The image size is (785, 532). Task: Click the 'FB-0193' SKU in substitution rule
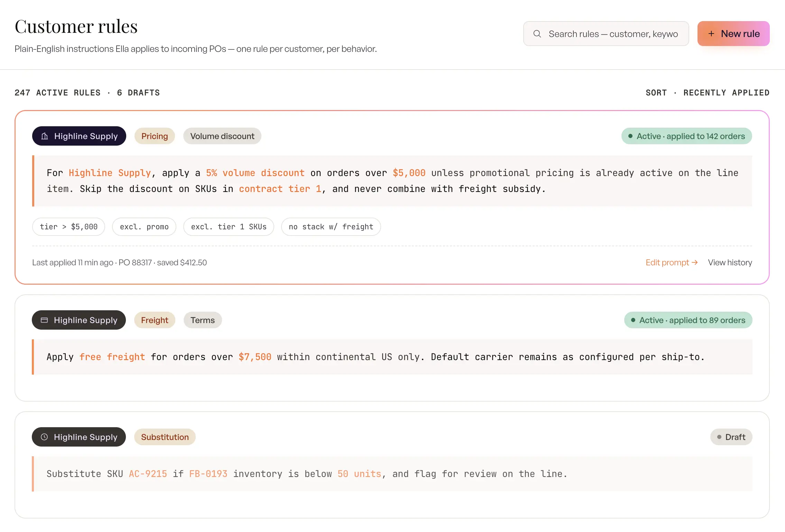(x=208, y=474)
